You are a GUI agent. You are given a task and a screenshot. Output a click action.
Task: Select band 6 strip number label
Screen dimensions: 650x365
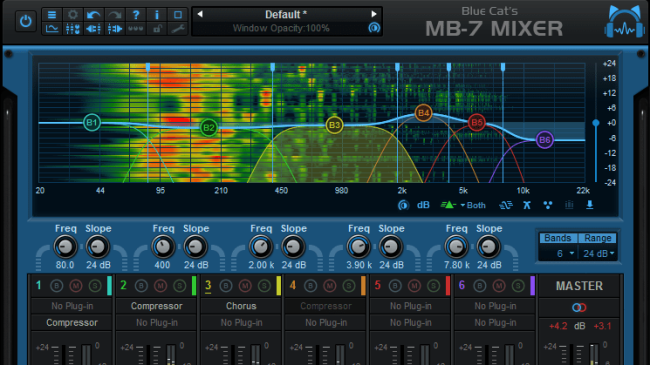coord(462,285)
